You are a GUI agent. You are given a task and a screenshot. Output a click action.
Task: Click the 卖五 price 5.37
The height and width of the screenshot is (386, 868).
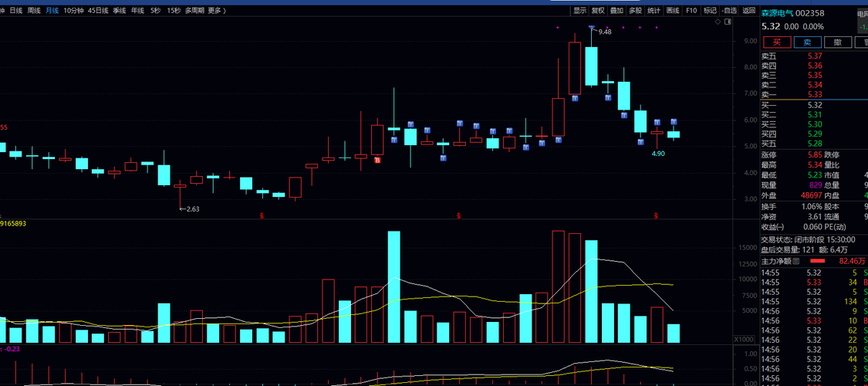[815, 56]
